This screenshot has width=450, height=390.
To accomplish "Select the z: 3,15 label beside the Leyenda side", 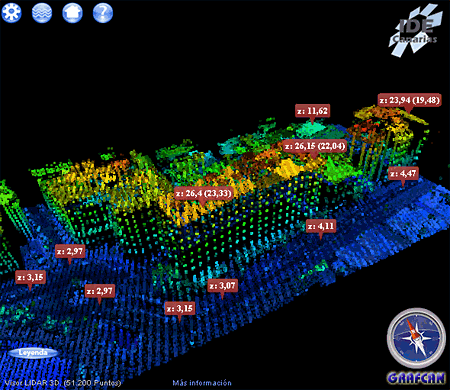I will [x=30, y=277].
